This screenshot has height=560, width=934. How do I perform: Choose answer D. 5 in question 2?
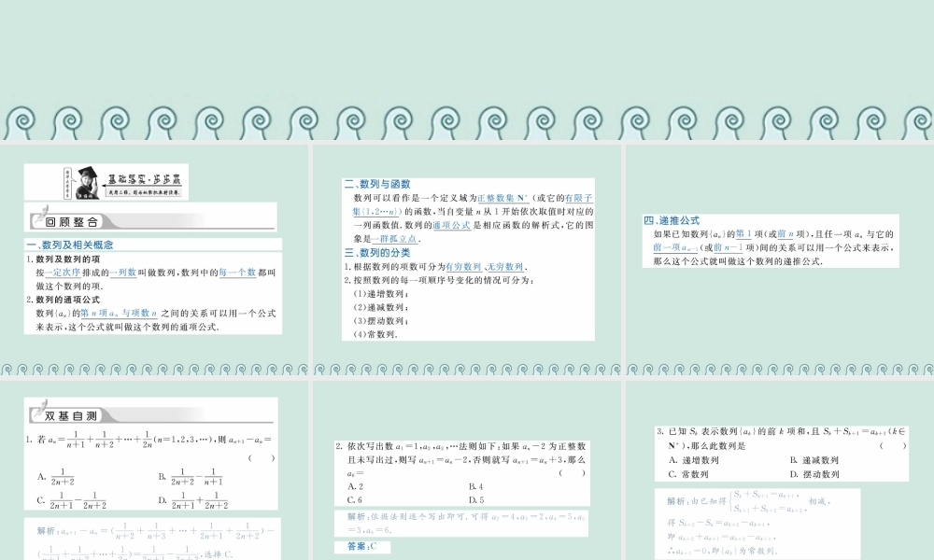tap(476, 500)
